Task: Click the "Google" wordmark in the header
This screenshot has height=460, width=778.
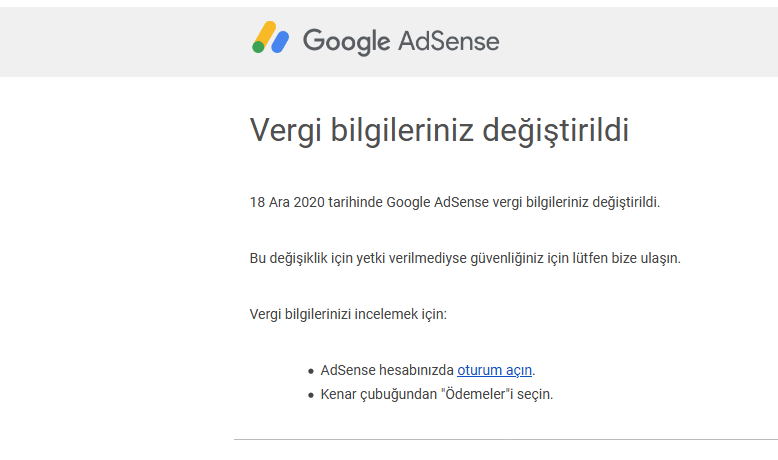Action: (x=346, y=42)
